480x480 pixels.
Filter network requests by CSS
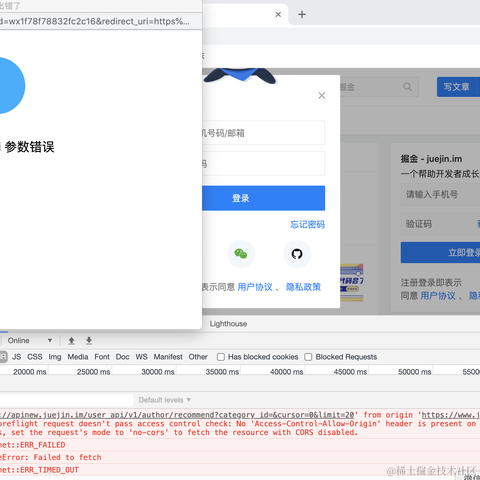pyautogui.click(x=35, y=357)
